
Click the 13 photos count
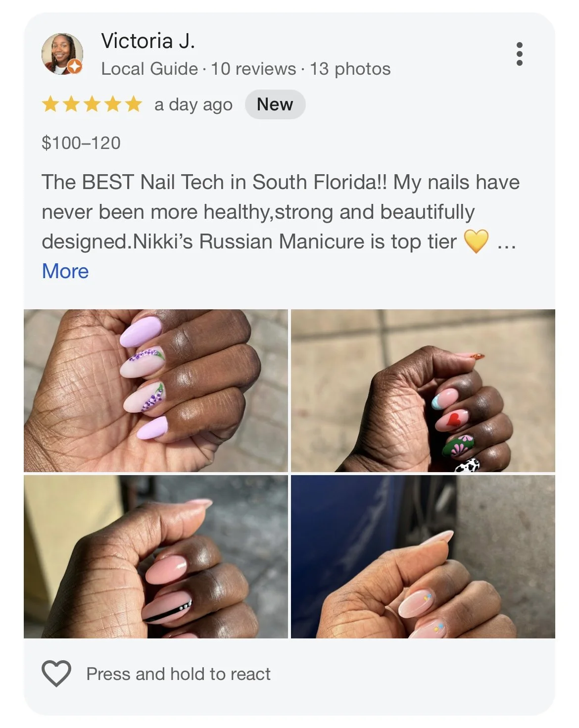[x=350, y=69]
